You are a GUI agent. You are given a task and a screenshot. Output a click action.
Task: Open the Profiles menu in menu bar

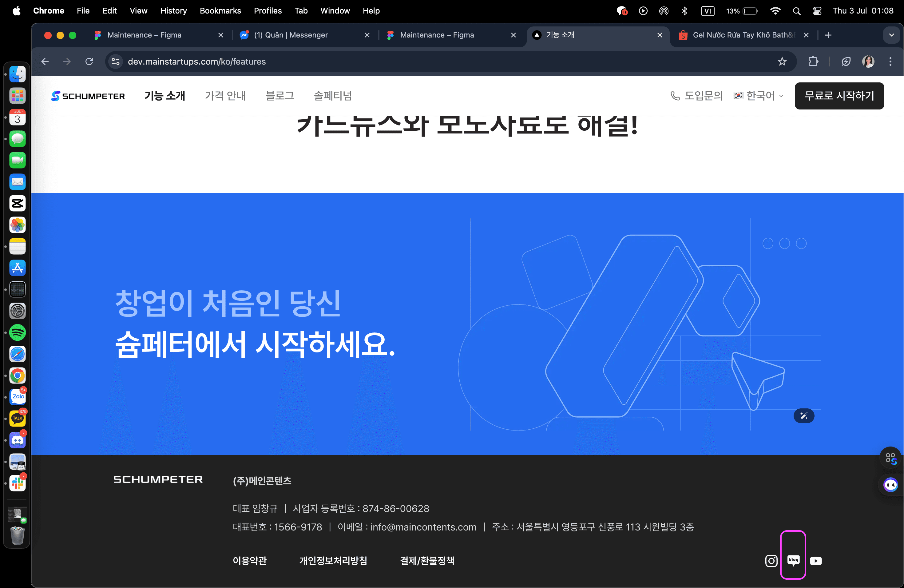[268, 11]
